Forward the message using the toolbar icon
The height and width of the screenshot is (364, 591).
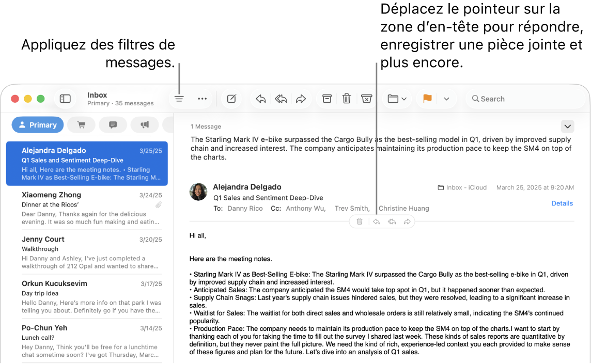pos(301,99)
